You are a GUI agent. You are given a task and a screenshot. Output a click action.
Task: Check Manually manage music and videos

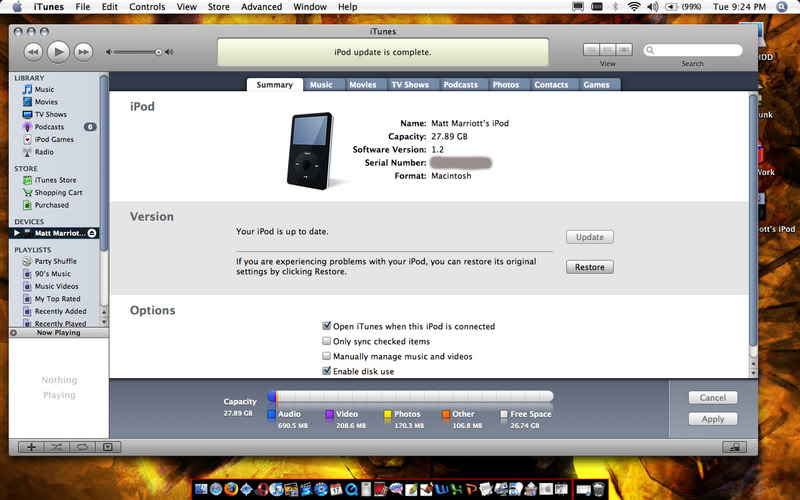[327, 356]
